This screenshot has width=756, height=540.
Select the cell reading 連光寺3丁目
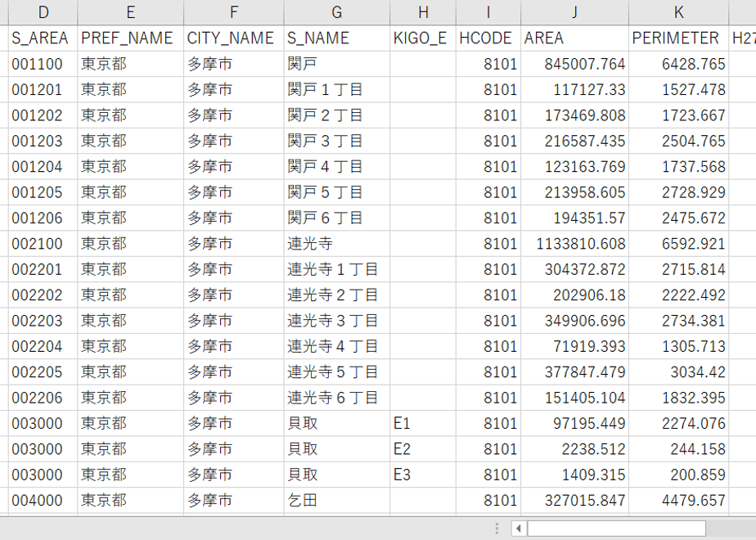point(336,321)
